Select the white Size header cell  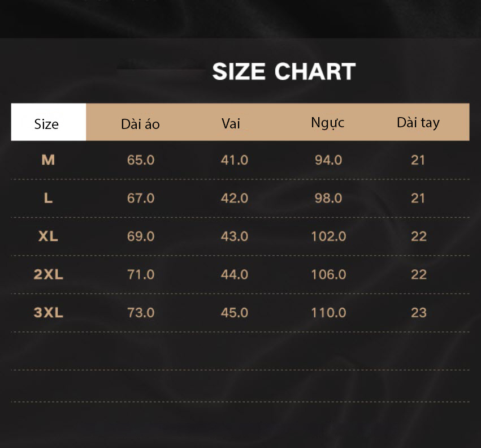(x=49, y=122)
